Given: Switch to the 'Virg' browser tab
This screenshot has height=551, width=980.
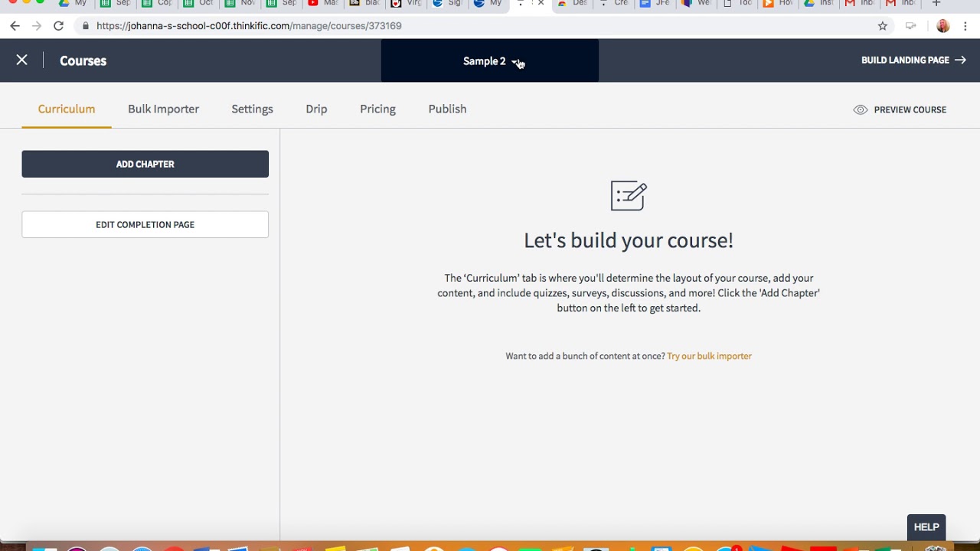Looking at the screenshot, I should click(406, 3).
